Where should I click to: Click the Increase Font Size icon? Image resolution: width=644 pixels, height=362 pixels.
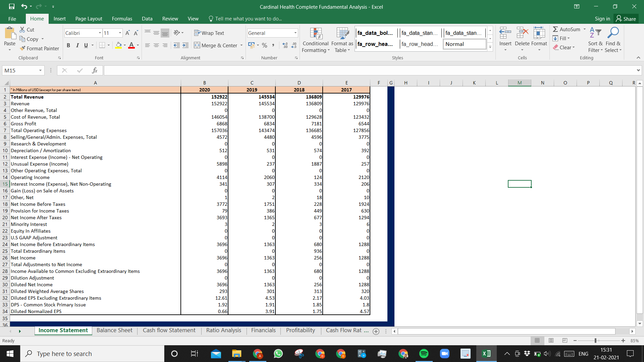127,33
